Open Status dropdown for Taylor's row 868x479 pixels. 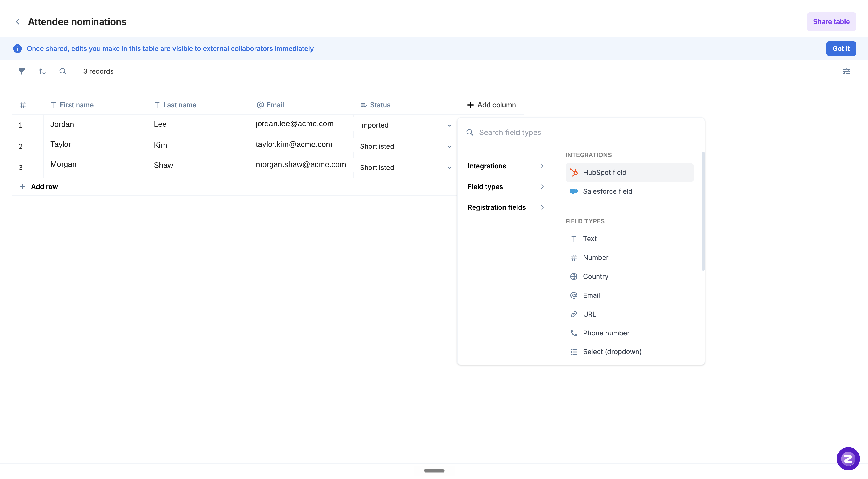point(450,146)
